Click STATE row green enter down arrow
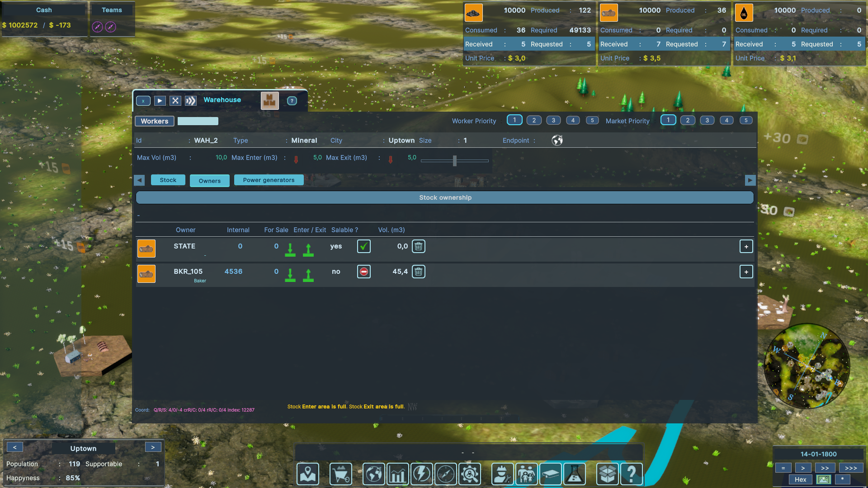This screenshot has height=488, width=868. [290, 249]
